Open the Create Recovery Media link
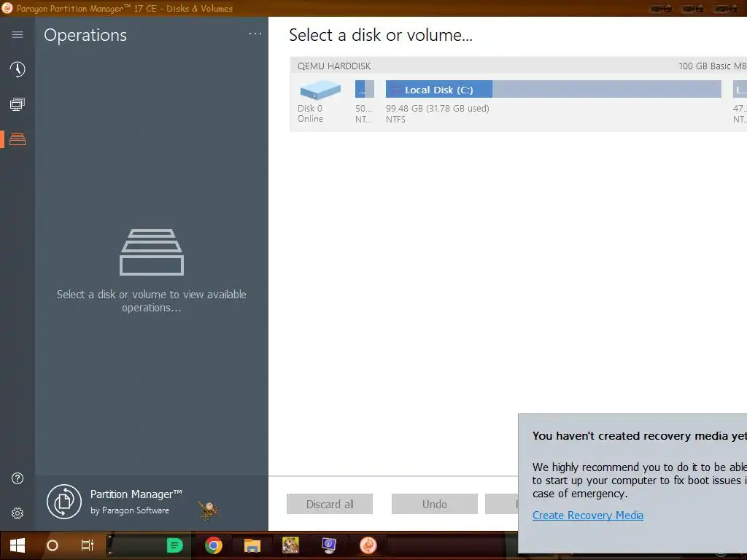The width and height of the screenshot is (747, 560). click(588, 516)
